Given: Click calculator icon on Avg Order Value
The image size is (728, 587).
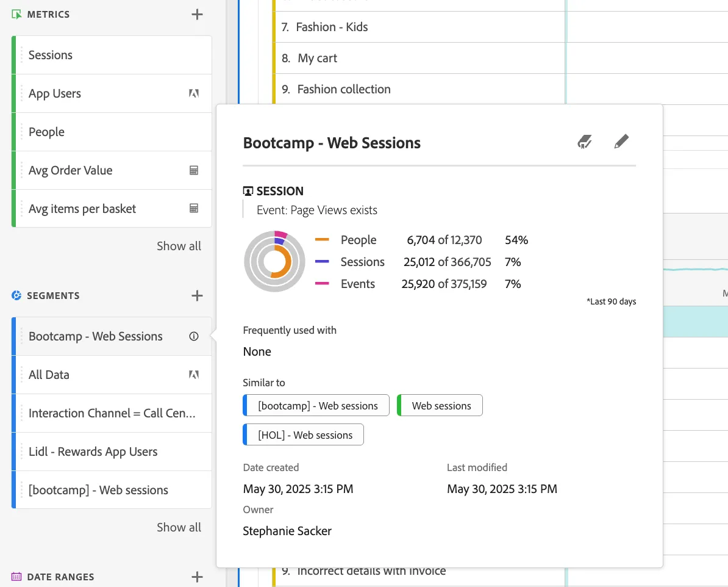Looking at the screenshot, I should tap(194, 171).
